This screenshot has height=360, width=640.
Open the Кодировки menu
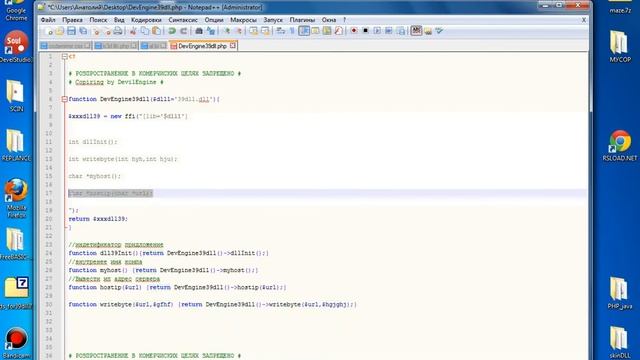pyautogui.click(x=146, y=20)
